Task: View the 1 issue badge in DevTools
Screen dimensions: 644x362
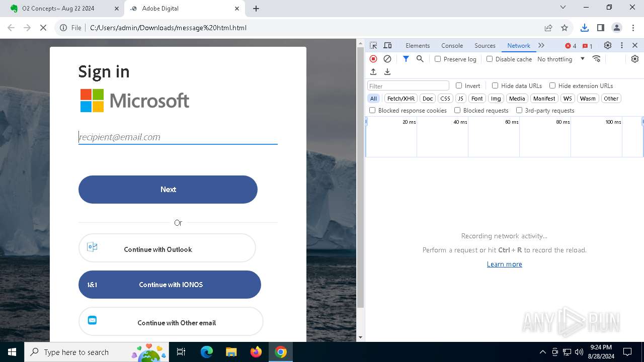Action: click(x=587, y=46)
